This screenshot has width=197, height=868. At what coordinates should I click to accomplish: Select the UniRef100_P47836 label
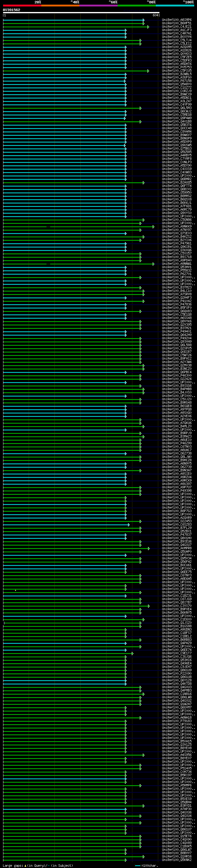(177, 304)
